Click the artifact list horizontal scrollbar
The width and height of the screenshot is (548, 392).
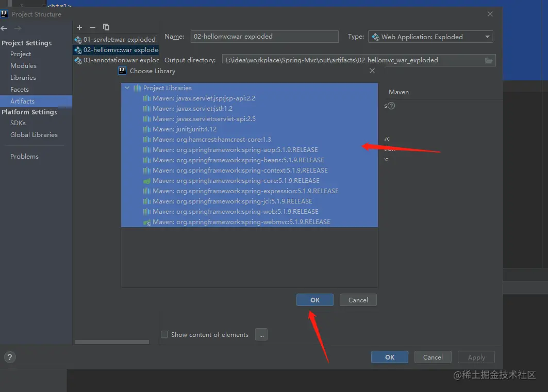coord(112,342)
